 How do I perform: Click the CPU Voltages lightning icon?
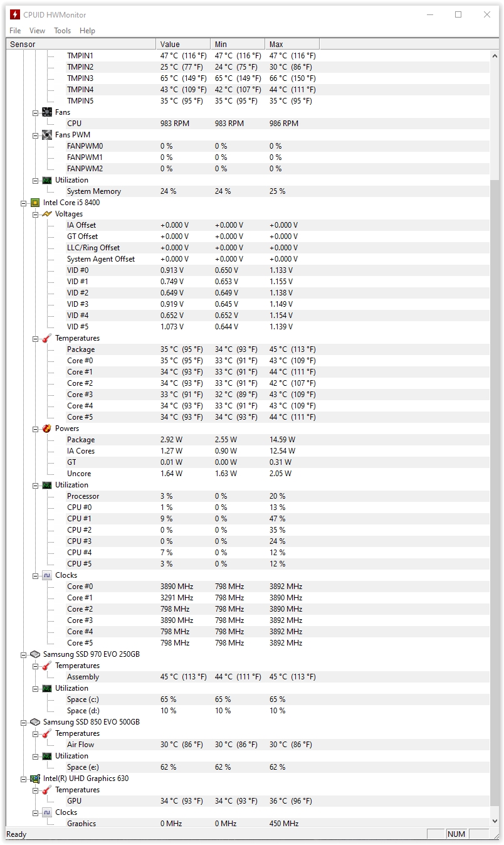coord(47,214)
